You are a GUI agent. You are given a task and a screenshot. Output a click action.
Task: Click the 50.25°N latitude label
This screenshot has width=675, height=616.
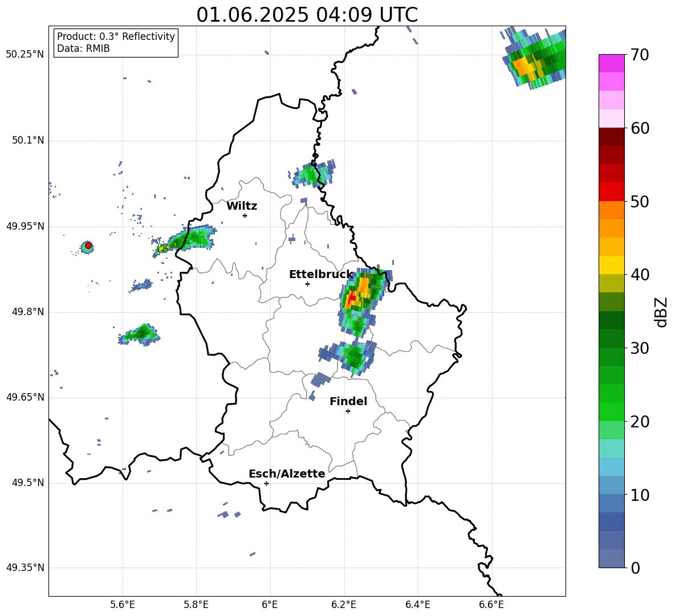pos(25,55)
